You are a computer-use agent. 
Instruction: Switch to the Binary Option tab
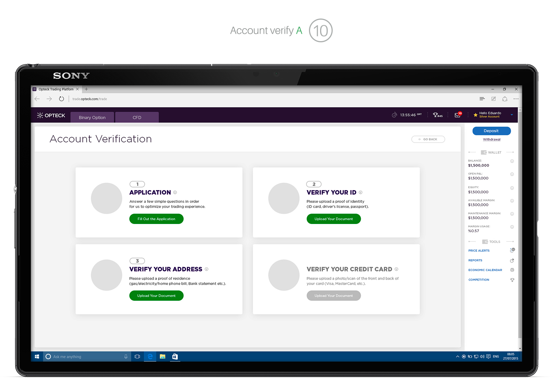point(92,117)
